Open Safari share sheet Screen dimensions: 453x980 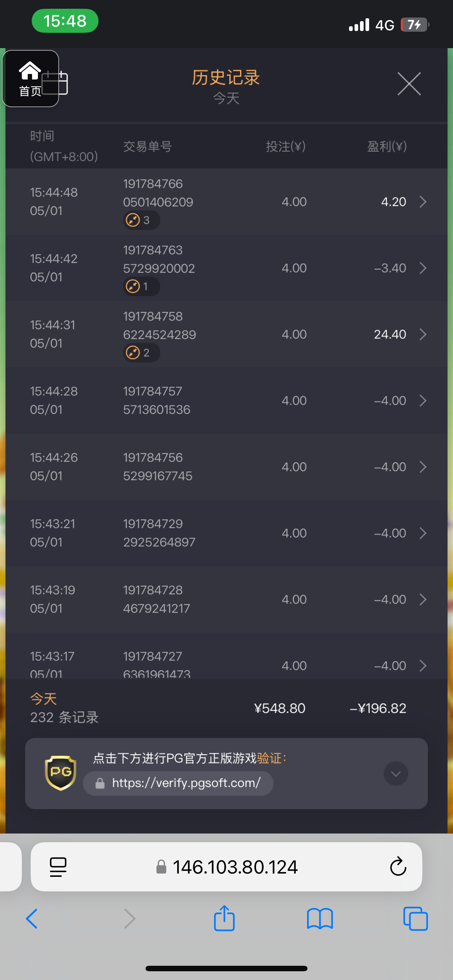[x=224, y=919]
